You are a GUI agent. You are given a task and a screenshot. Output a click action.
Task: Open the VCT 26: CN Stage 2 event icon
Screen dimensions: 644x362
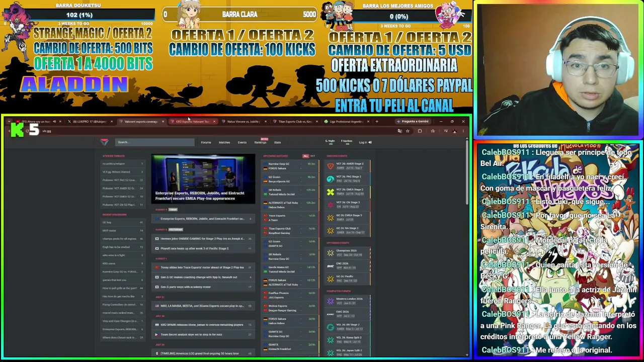[330, 205]
